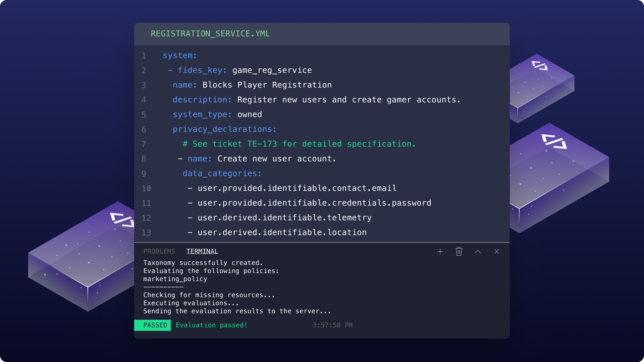Select the TERMINAL tab

click(x=202, y=251)
